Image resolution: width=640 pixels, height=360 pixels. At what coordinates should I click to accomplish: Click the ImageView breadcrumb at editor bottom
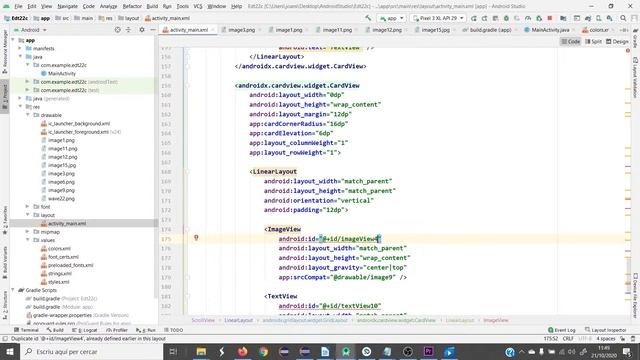coord(496,320)
